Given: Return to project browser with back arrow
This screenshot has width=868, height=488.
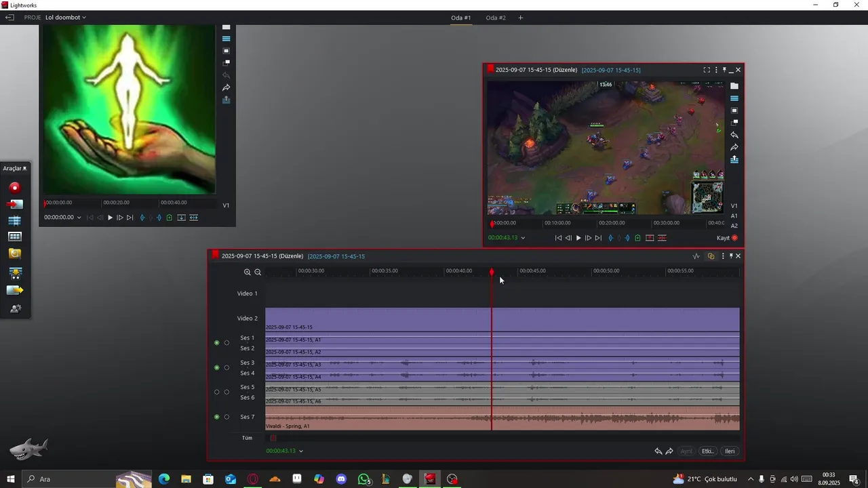Looking at the screenshot, I should (9, 17).
